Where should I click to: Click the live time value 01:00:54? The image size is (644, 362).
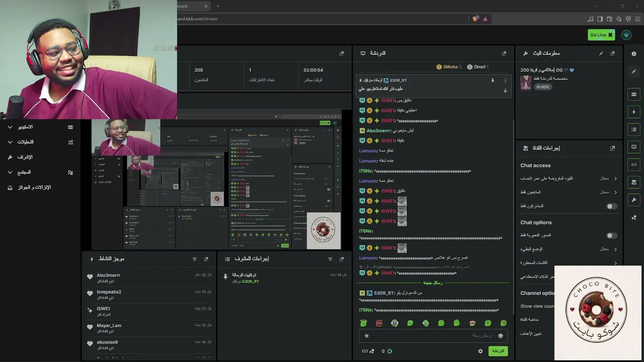coord(313,70)
